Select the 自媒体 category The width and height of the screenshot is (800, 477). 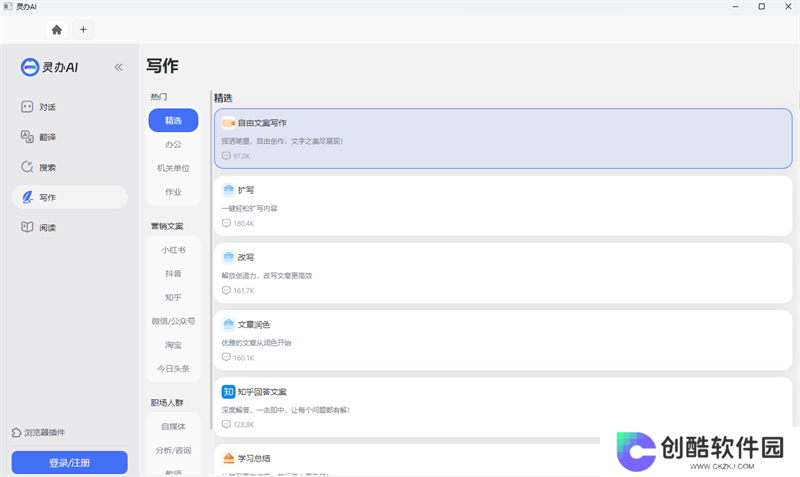173,426
